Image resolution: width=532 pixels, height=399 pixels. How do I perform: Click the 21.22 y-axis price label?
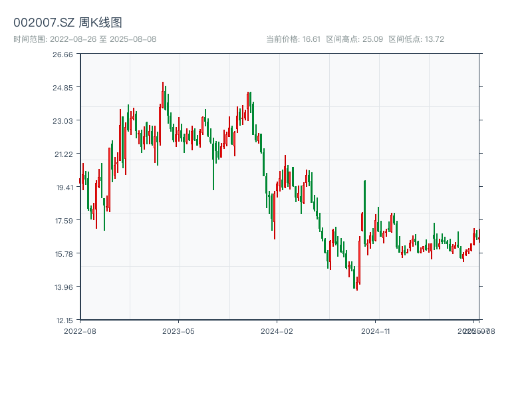tap(63, 154)
